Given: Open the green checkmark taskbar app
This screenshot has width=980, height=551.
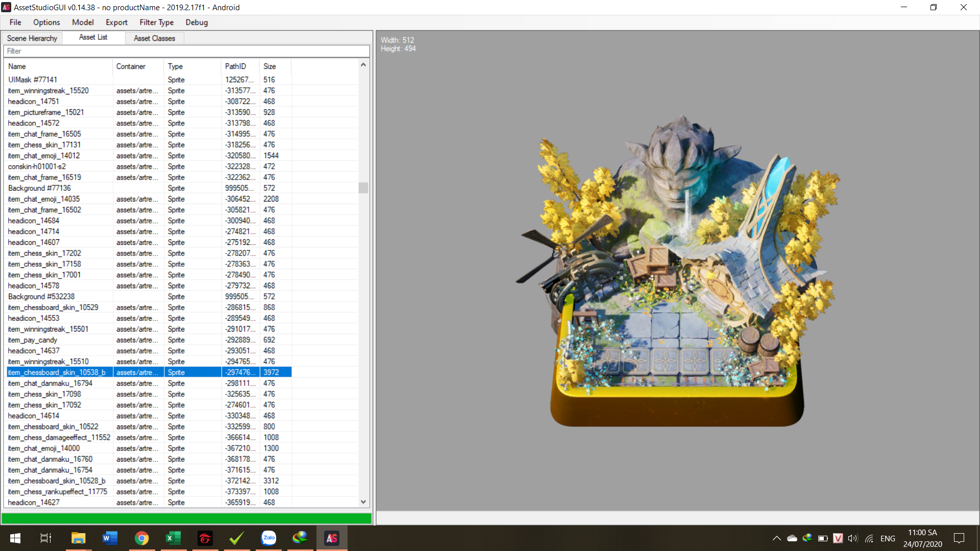Looking at the screenshot, I should (237, 538).
